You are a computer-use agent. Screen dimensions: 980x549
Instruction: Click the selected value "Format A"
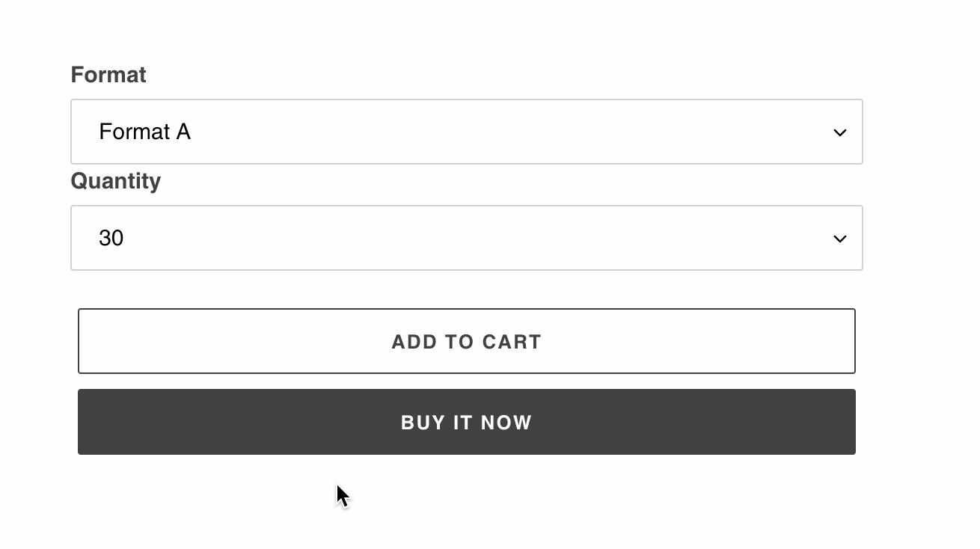[x=144, y=132]
